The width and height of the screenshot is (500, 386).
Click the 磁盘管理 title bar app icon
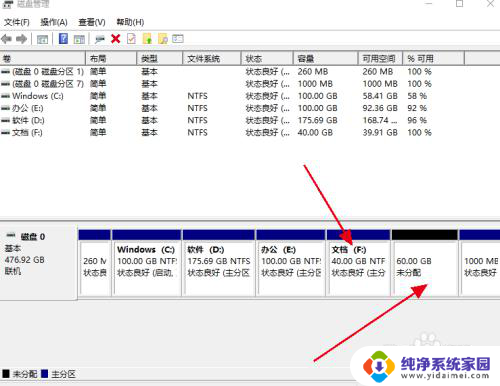[8, 4]
